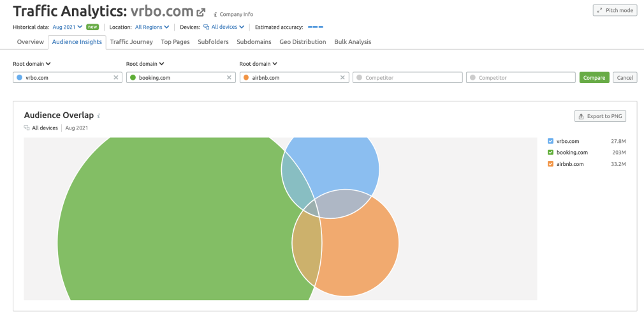Screen dimensions: 644x323
Task: Click the green Compare button
Action: 594,77
